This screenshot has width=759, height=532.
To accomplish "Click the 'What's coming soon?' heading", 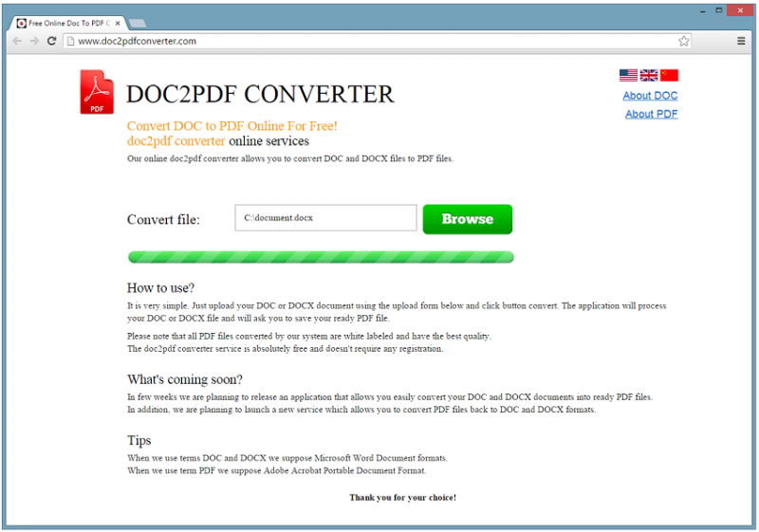I will [x=185, y=379].
